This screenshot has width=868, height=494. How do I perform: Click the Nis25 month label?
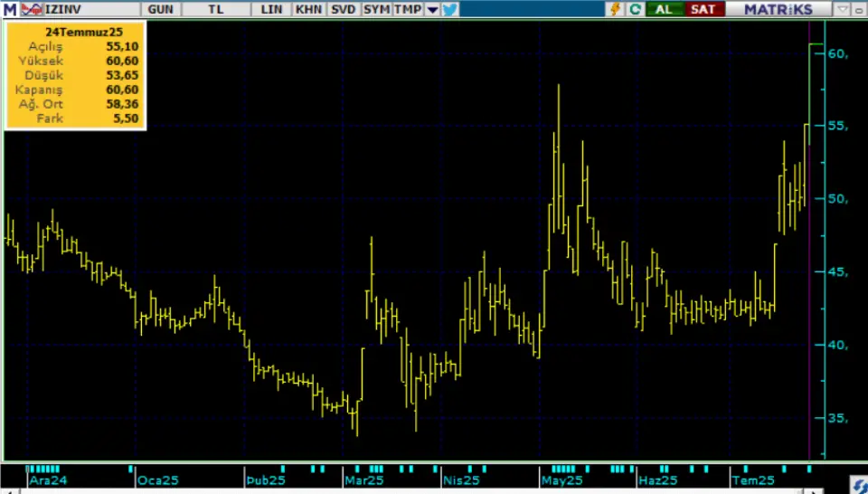tap(461, 480)
